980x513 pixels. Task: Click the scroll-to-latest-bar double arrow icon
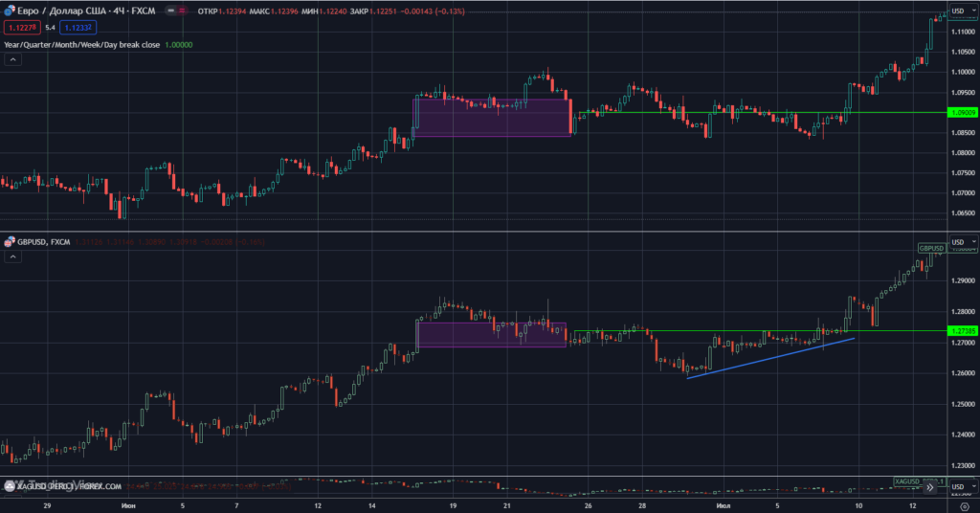[929, 487]
